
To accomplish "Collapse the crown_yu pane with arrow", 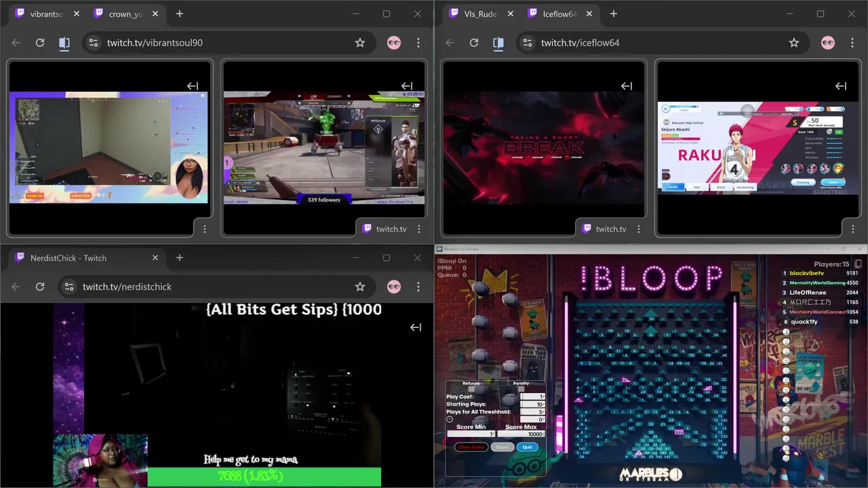I will pos(407,86).
